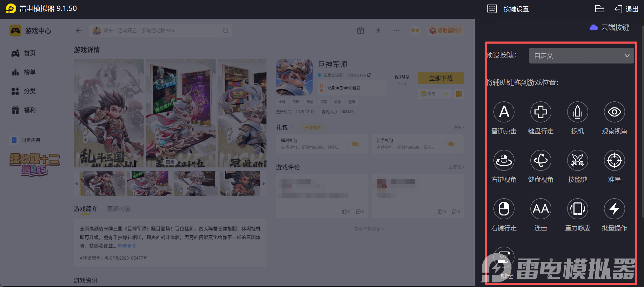This screenshot has height=287, width=644.
Task: Select the 右键行走 mouse walk icon
Action: coord(504,209)
